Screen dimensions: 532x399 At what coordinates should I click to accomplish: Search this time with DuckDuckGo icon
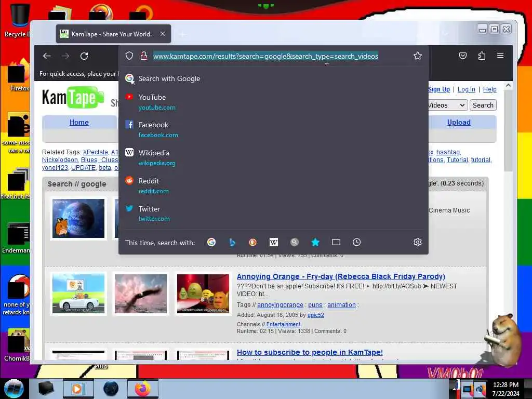[x=253, y=242]
